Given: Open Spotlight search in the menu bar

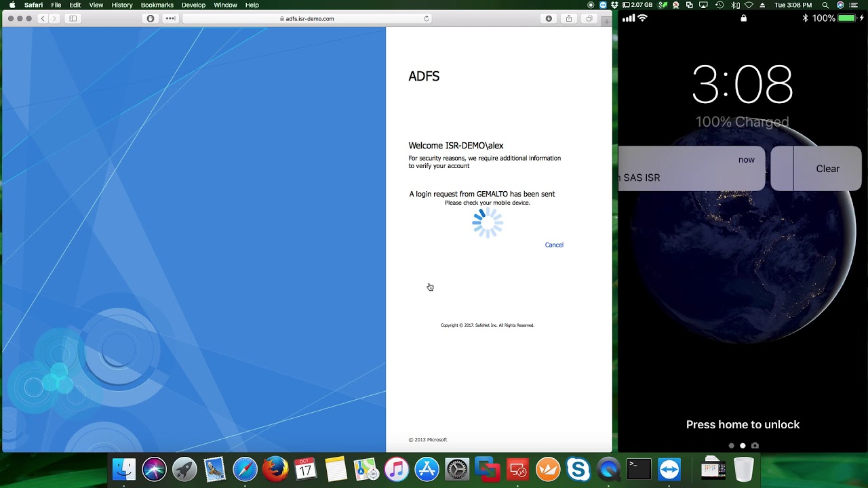Looking at the screenshot, I should coord(825,5).
